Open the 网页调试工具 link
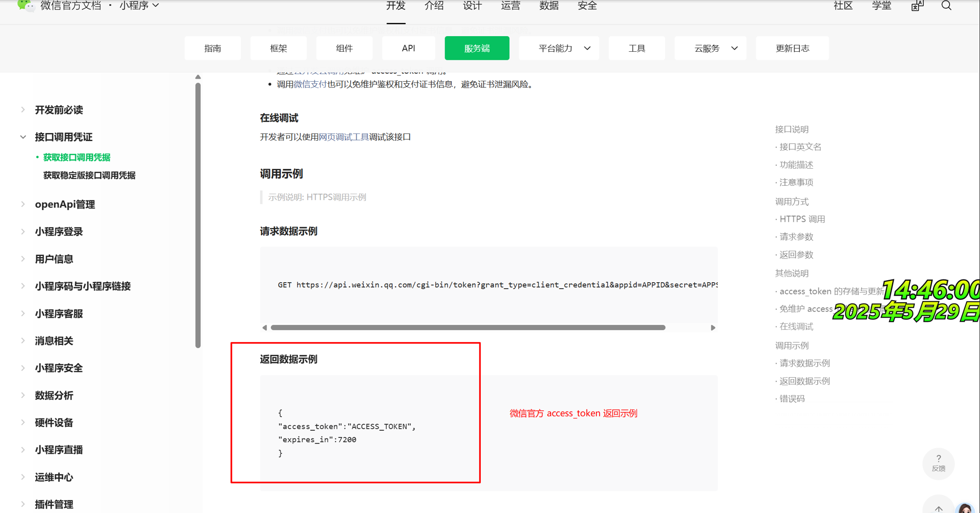Screen dimensions: 980x513 (x=343, y=137)
